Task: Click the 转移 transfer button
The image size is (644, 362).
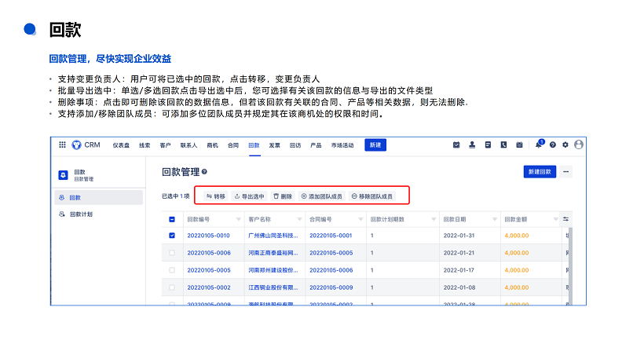Action: tap(216, 196)
